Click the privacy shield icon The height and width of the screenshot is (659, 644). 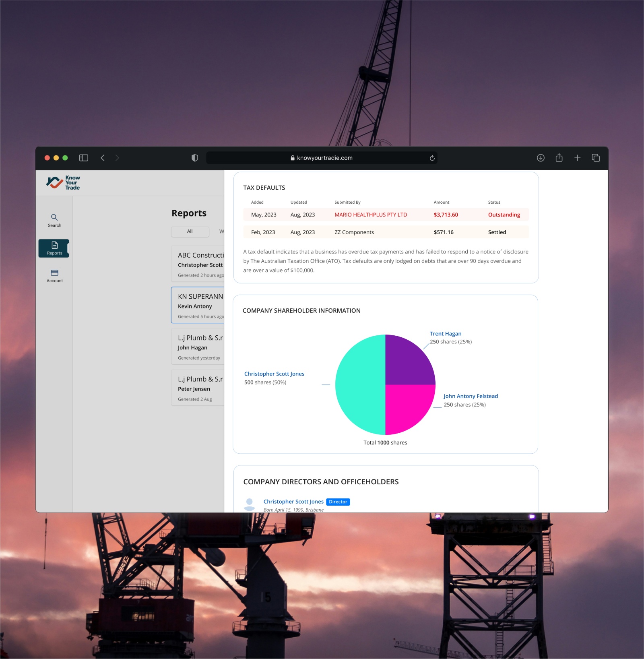pyautogui.click(x=195, y=158)
